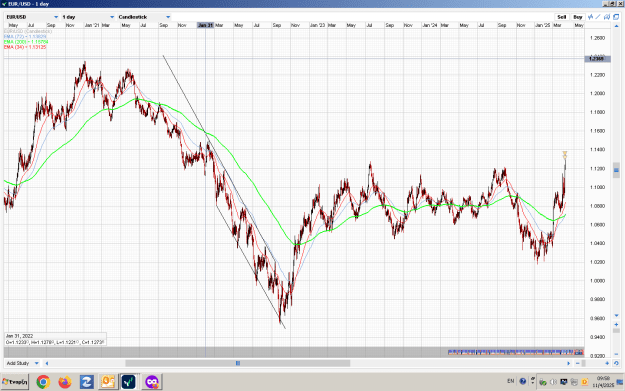This screenshot has height=391, width=625.
Task: Click the yellow price marker at latest candle
Action: pyautogui.click(x=565, y=154)
